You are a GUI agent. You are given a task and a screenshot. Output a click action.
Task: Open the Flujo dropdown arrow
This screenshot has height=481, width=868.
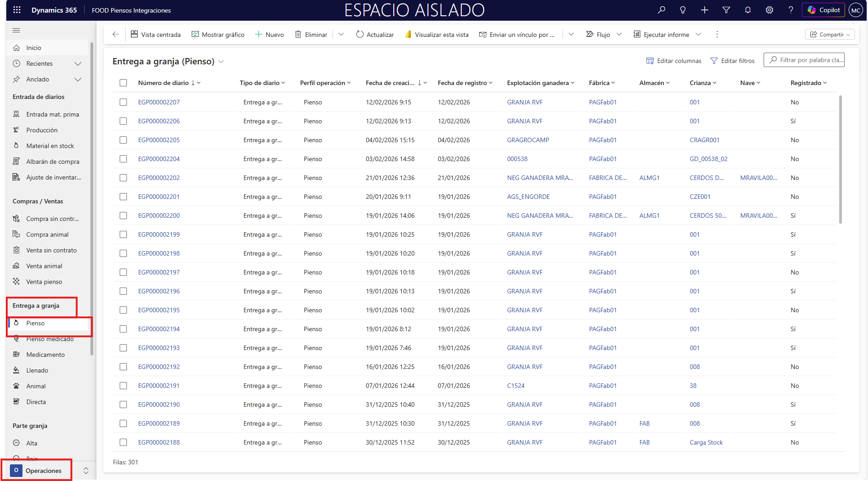(x=619, y=34)
